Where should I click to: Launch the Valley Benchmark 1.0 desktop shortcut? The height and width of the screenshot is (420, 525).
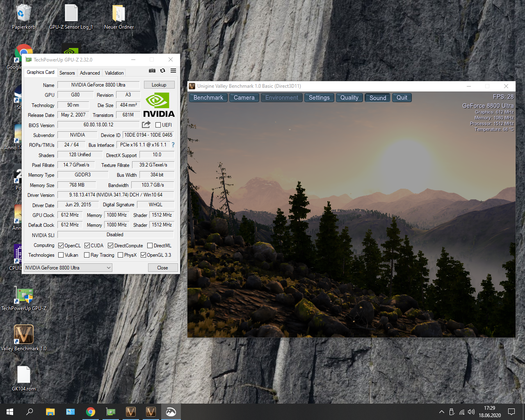pyautogui.click(x=24, y=338)
